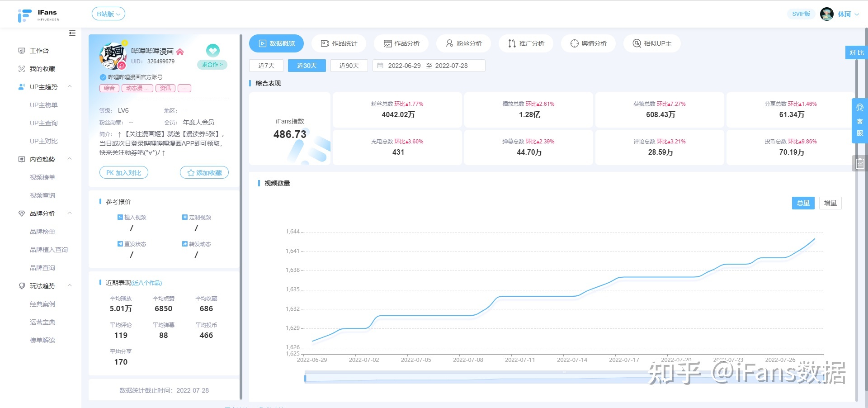Open UP主对比 in sidebar
The height and width of the screenshot is (408, 868).
[44, 141]
